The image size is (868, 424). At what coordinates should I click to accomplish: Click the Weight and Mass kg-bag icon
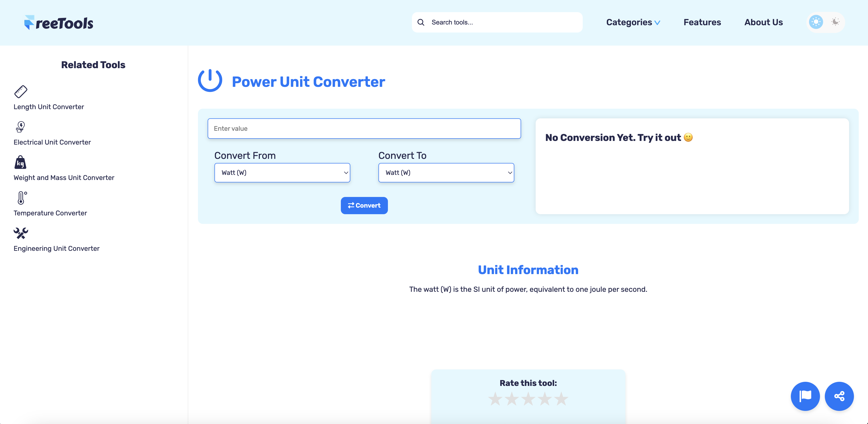[x=21, y=163]
